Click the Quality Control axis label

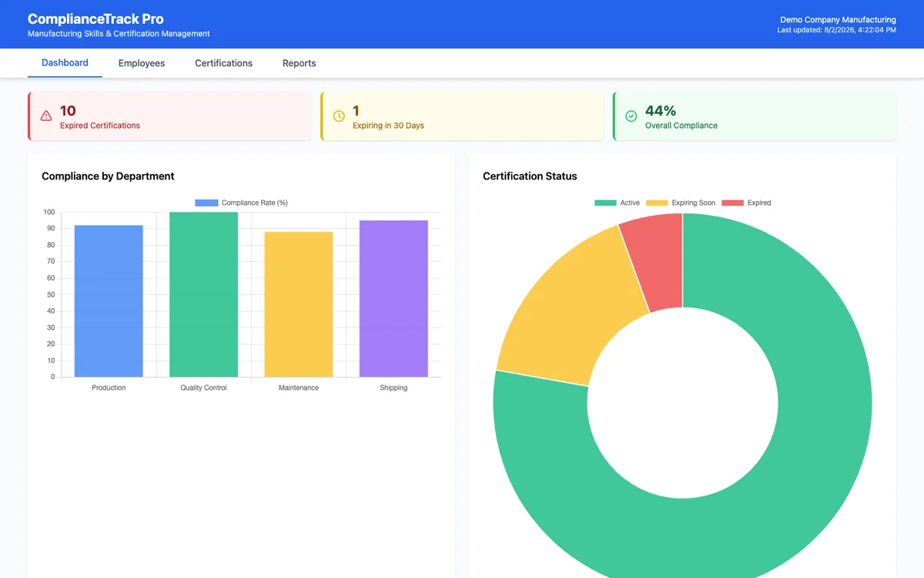point(203,388)
